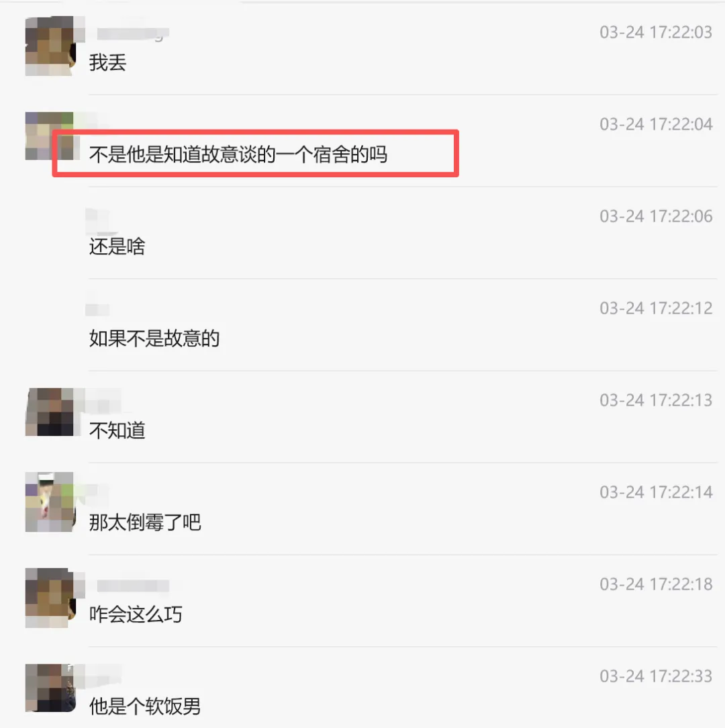This screenshot has width=725, height=728.
Task: Click the blurred sender name above 咋会这么巧
Action: coord(133,586)
